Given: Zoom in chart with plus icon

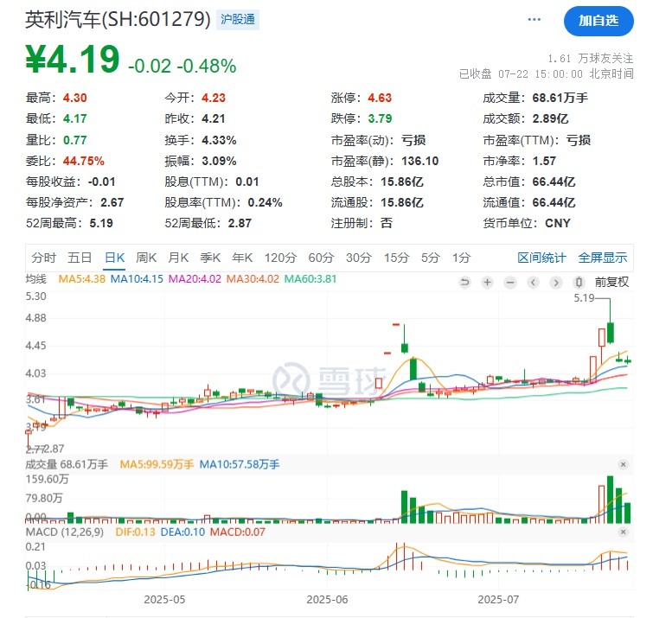Looking at the screenshot, I should click(487, 283).
